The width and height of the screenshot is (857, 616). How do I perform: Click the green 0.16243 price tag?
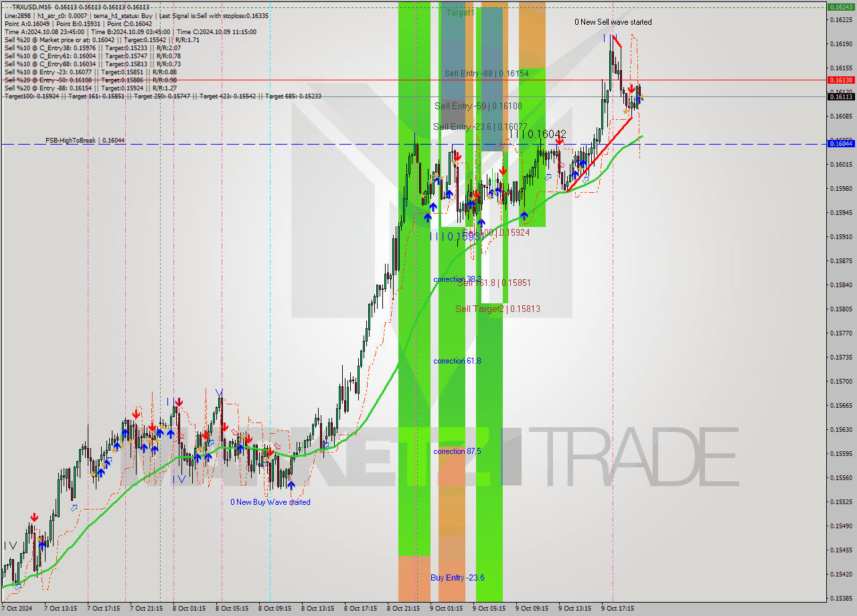[840, 7]
